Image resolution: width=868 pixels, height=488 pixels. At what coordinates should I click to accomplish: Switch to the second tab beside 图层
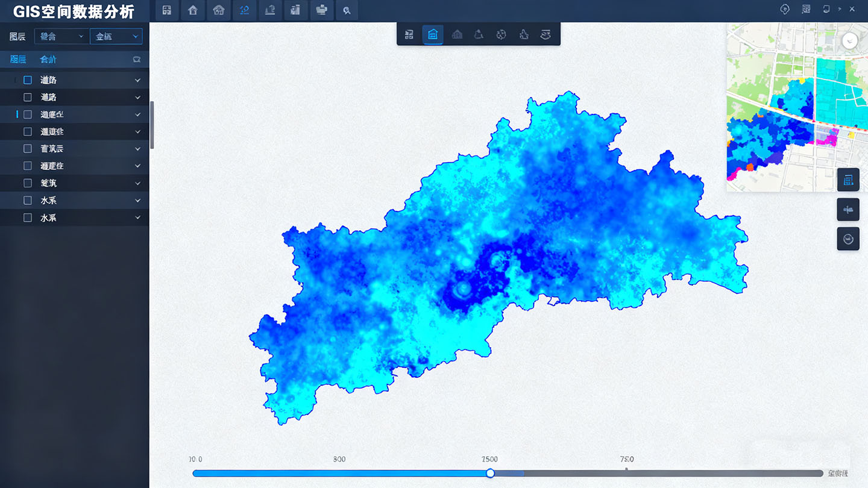(x=48, y=59)
